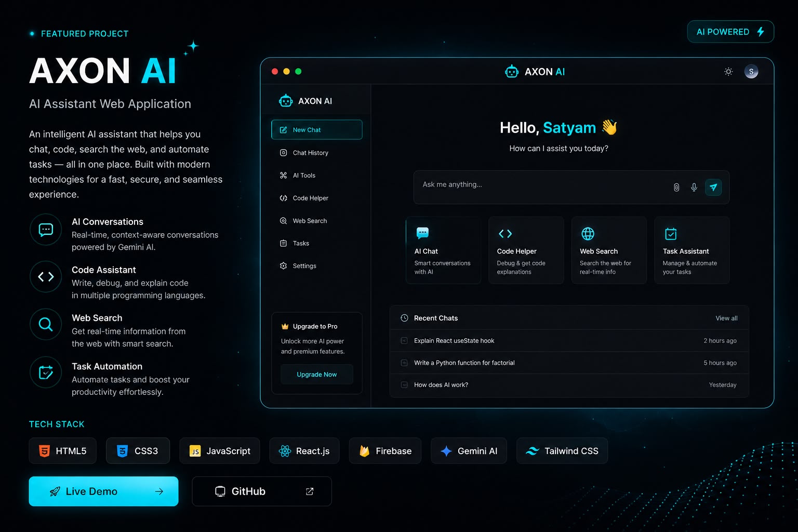798x532 pixels.
Task: Click the CSS3 tech badge
Action: pos(138,451)
